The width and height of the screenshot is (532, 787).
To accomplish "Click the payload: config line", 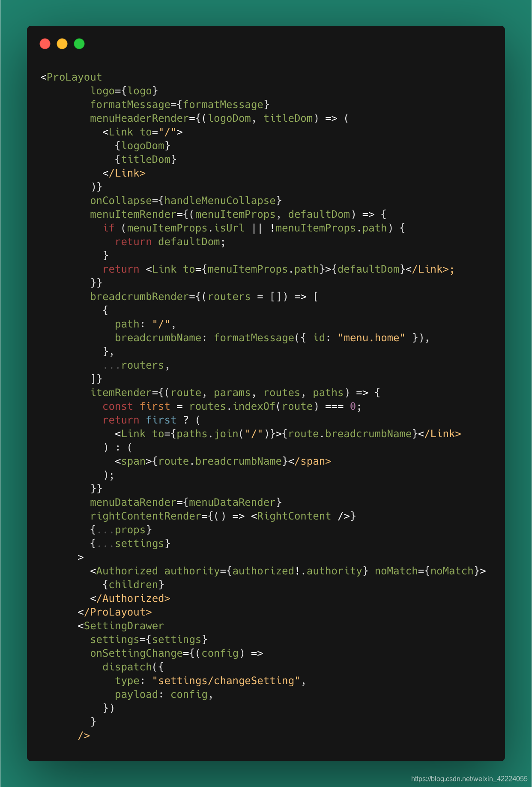I will point(164,694).
